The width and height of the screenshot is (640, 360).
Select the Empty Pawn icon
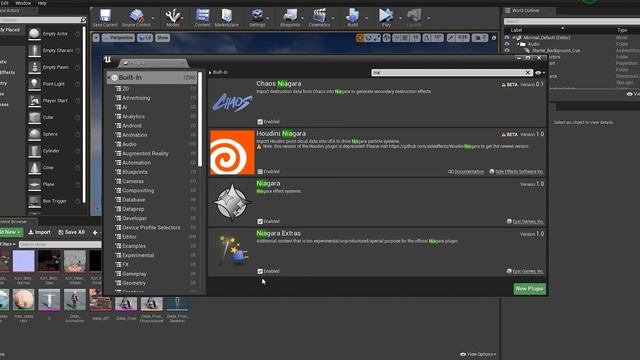34,67
